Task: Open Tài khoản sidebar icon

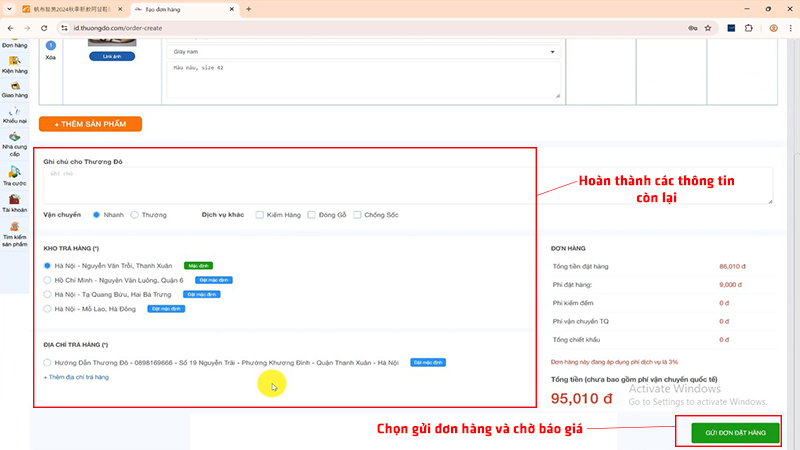Action: 14,203
